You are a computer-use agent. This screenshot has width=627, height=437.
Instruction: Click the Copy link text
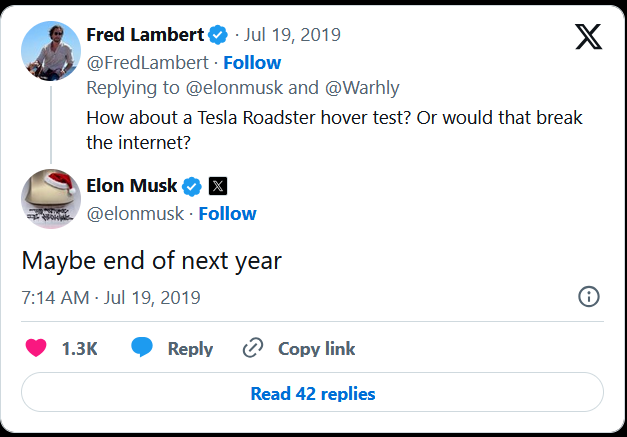click(316, 349)
